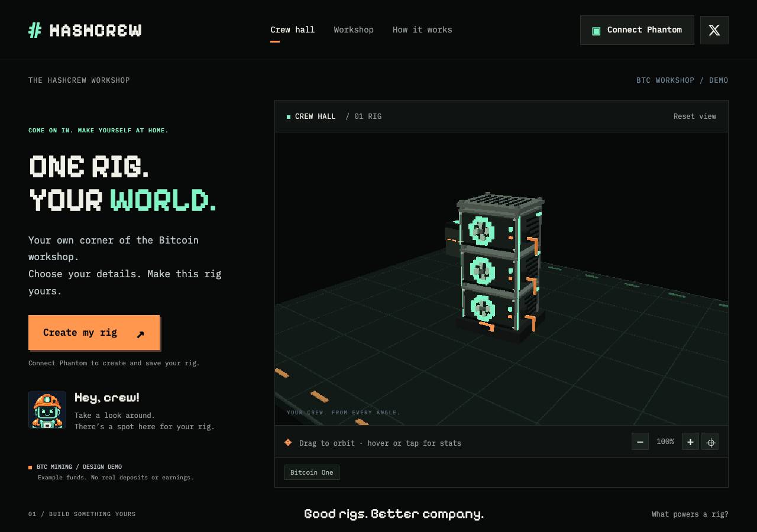Open the Workshop nav item
This screenshot has height=532, width=757.
tap(354, 30)
